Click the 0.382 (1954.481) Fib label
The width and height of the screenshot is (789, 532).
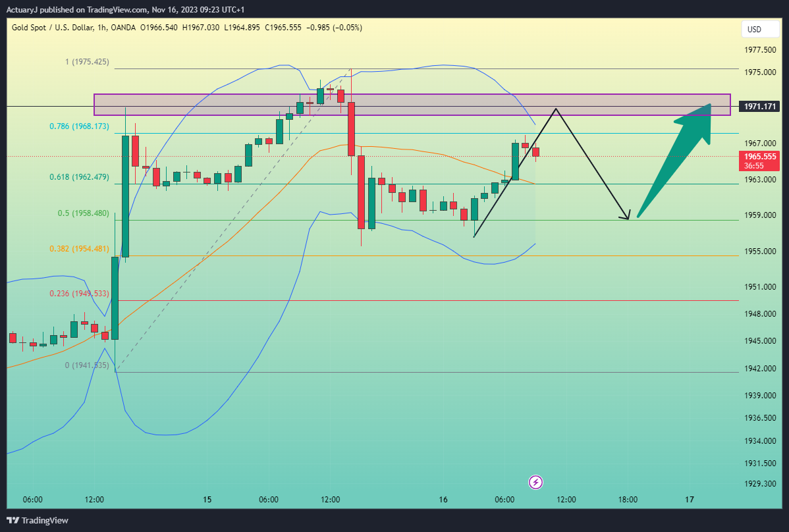(79, 249)
